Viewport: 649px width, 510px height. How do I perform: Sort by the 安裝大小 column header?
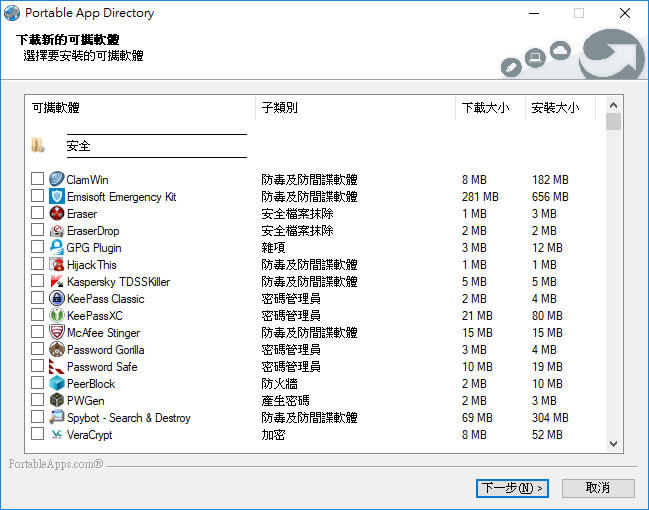pos(560,108)
